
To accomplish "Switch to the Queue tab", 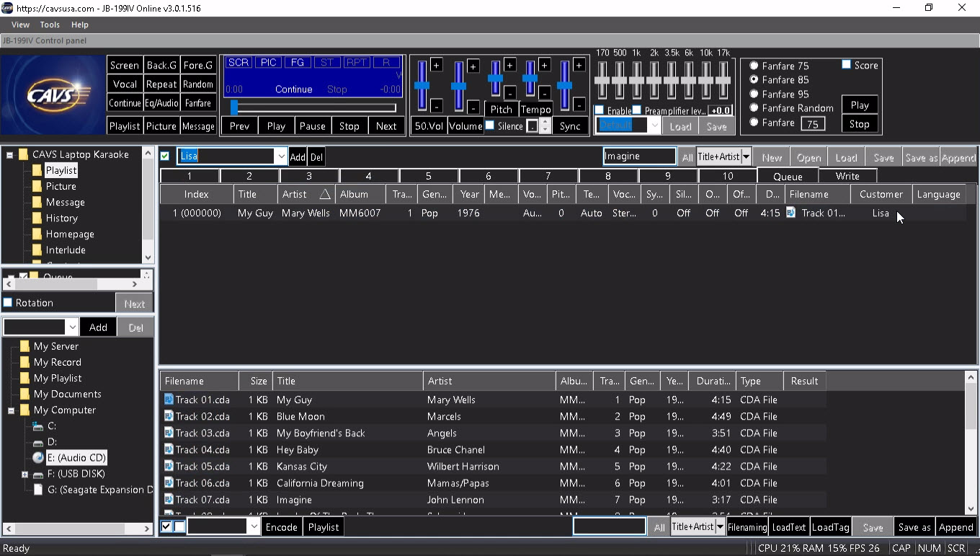I will click(788, 176).
